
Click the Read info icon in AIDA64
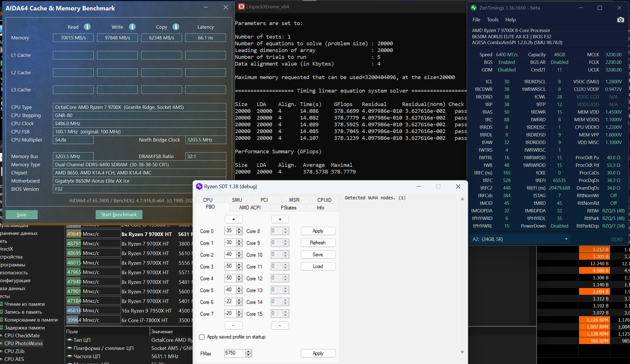point(87,27)
